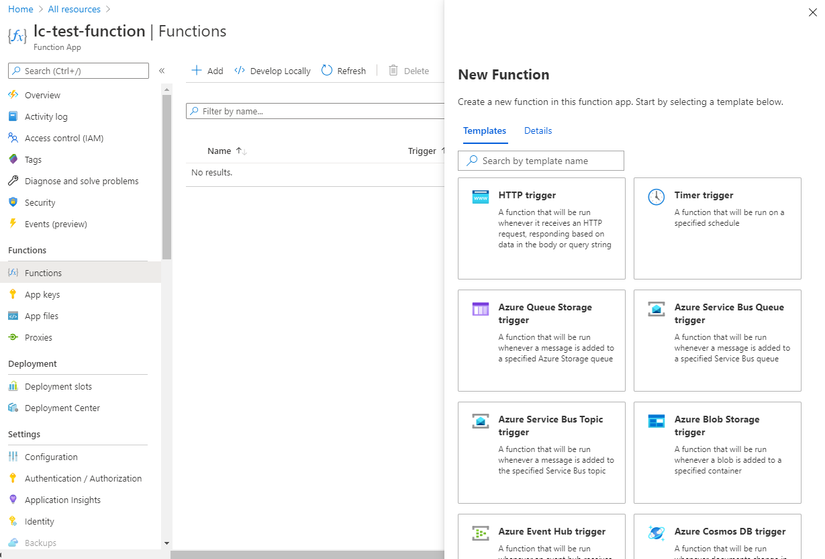Viewport: 825px width, 559px height.
Task: Click the Authentication / Authorization key icon
Action: tap(13, 478)
